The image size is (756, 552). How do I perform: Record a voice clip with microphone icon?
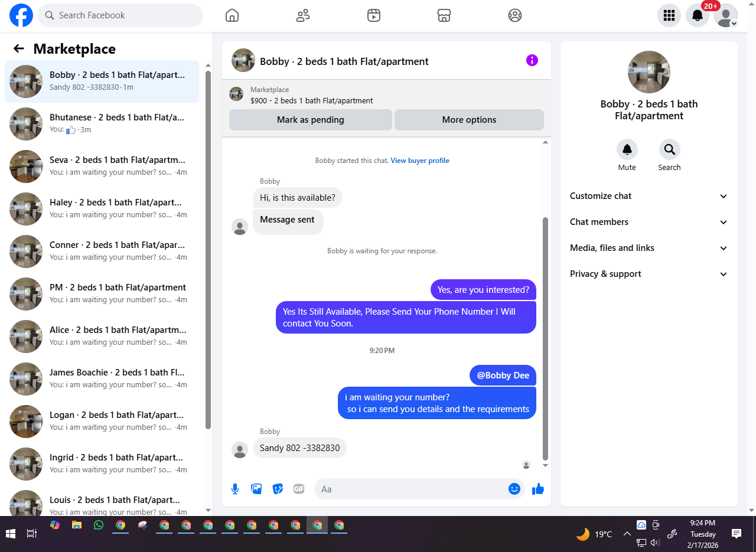tap(235, 489)
